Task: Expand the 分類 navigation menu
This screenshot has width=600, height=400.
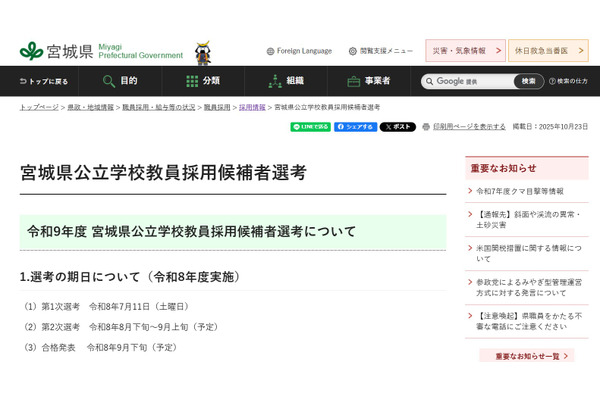Action: click(x=202, y=81)
